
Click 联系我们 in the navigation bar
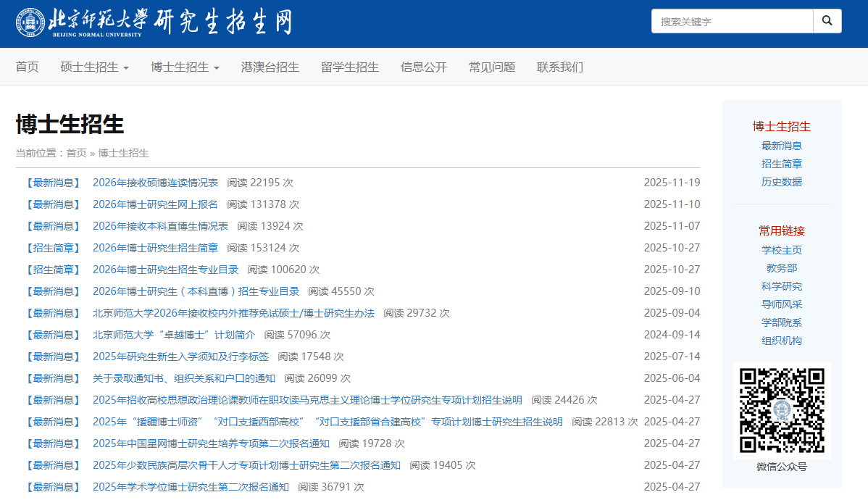point(560,67)
